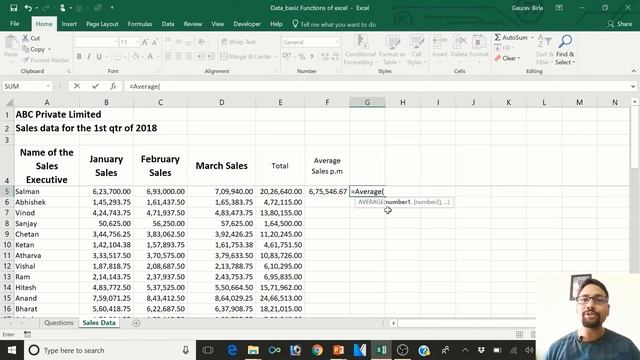Image resolution: width=640 pixels, height=360 pixels.
Task: Expand the AutoSum dropdown arrow
Action: (x=532, y=38)
